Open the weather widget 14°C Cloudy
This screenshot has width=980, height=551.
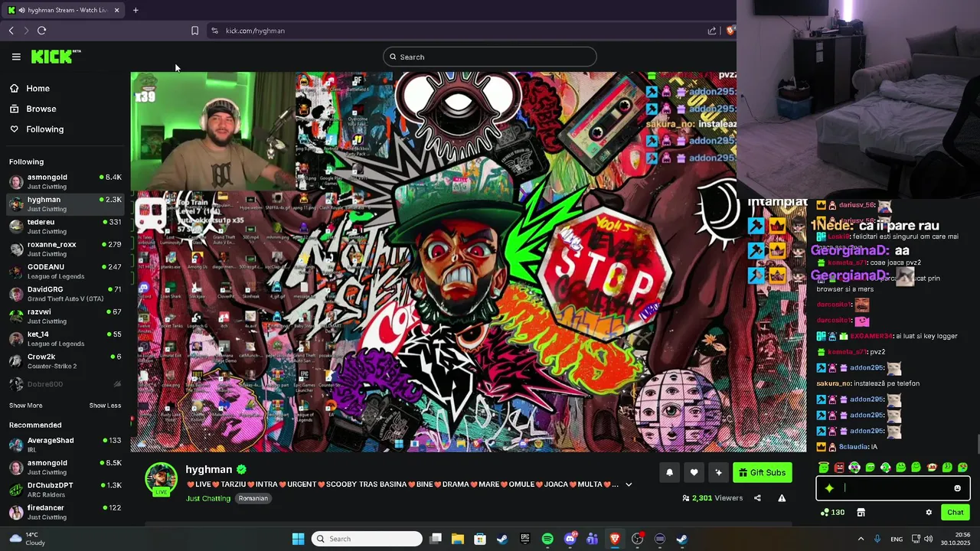tap(27, 539)
